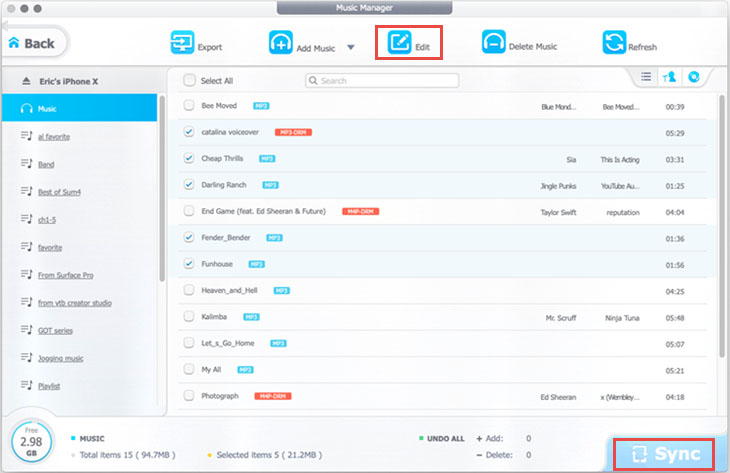Select the Music category in sidebar
This screenshot has height=473, width=730.
pyautogui.click(x=80, y=108)
